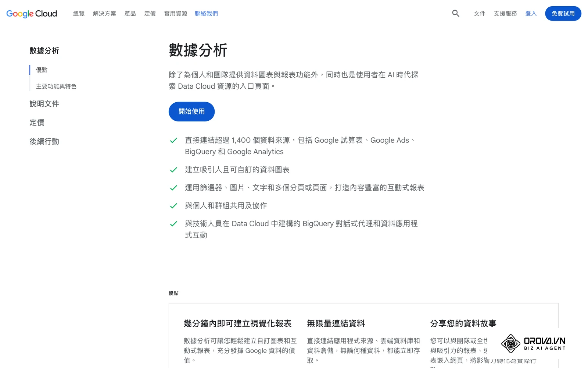Click the 聯絡我們 link
Viewport: 588px width, 368px height.
(206, 14)
